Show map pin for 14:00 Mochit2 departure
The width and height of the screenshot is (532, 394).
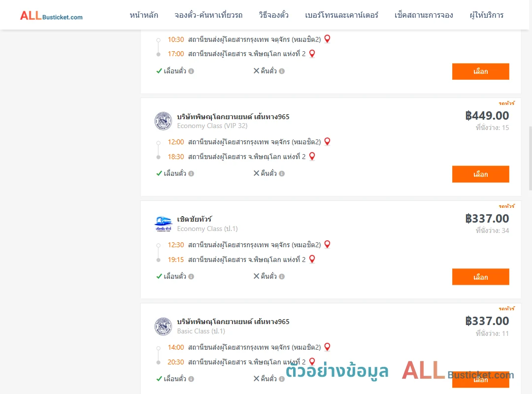coord(327,347)
